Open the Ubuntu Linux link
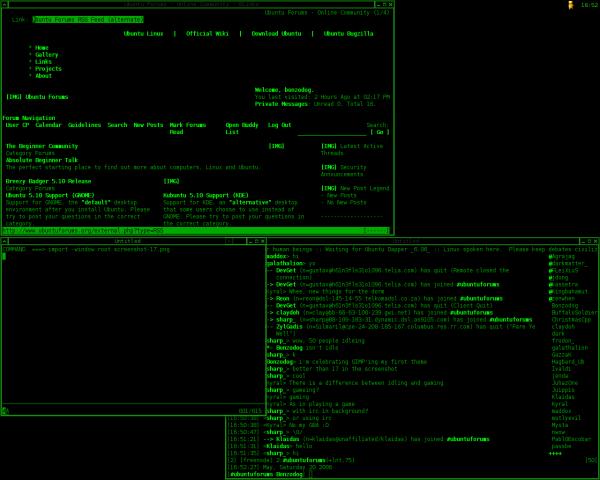The height and width of the screenshot is (480, 600). [x=143, y=34]
